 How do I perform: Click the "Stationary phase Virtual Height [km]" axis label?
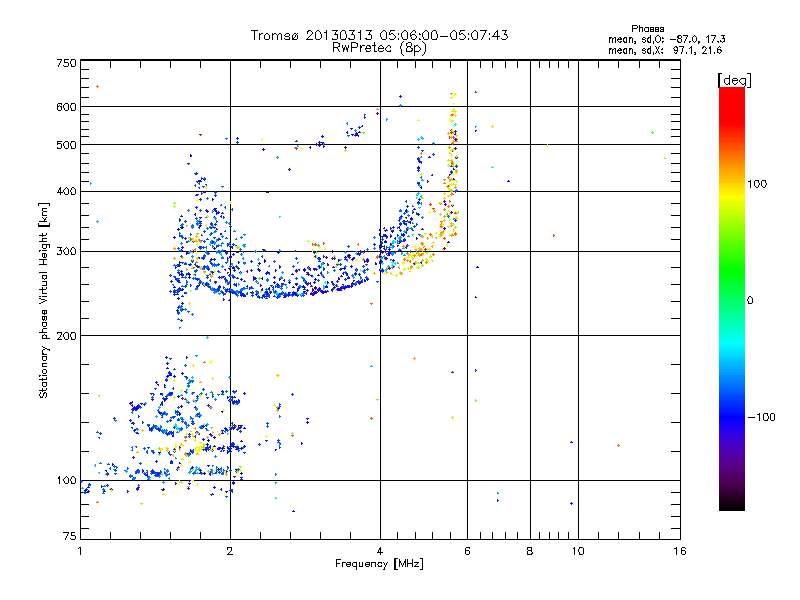[44, 300]
